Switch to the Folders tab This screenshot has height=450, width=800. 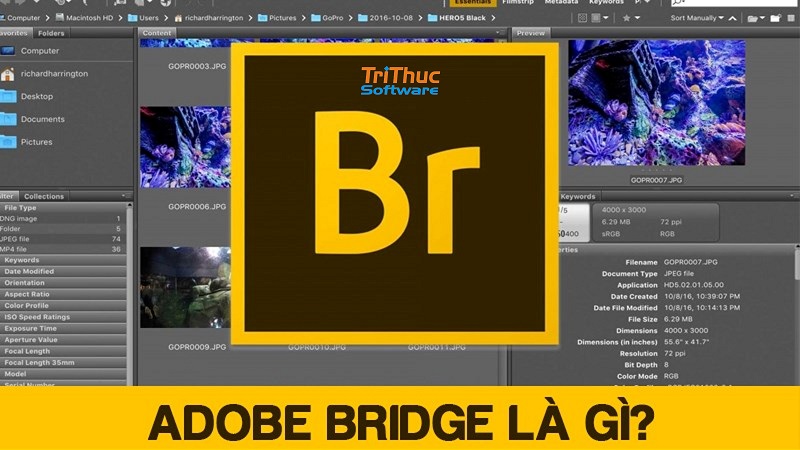coord(51,33)
